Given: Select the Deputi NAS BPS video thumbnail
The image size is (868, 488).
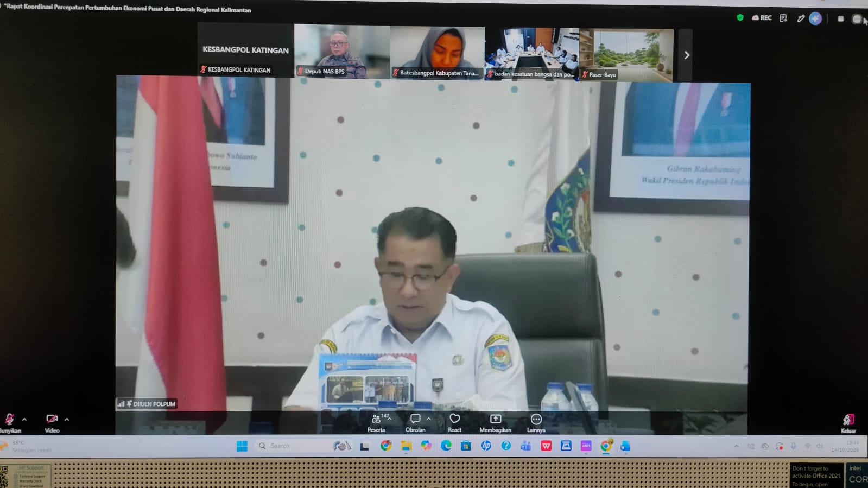Looking at the screenshot, I should 342,51.
